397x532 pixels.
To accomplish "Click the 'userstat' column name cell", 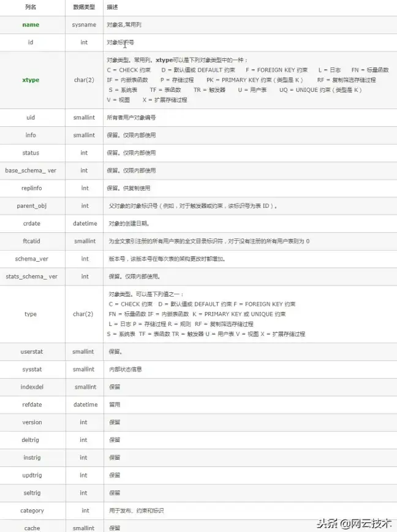I will (31, 352).
